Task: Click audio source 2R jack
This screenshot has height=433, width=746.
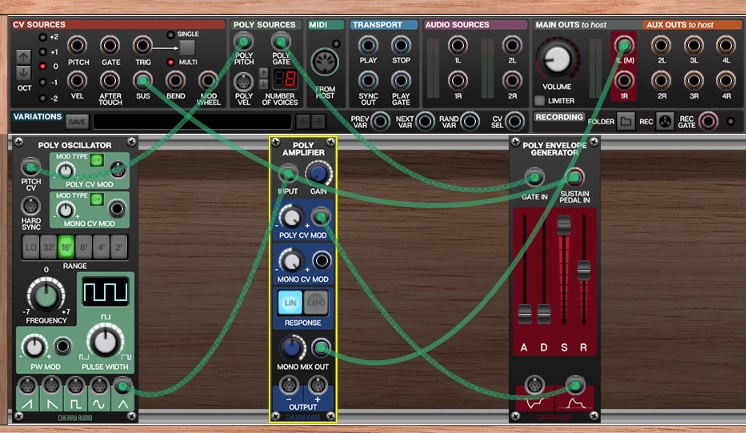Action: (x=512, y=80)
